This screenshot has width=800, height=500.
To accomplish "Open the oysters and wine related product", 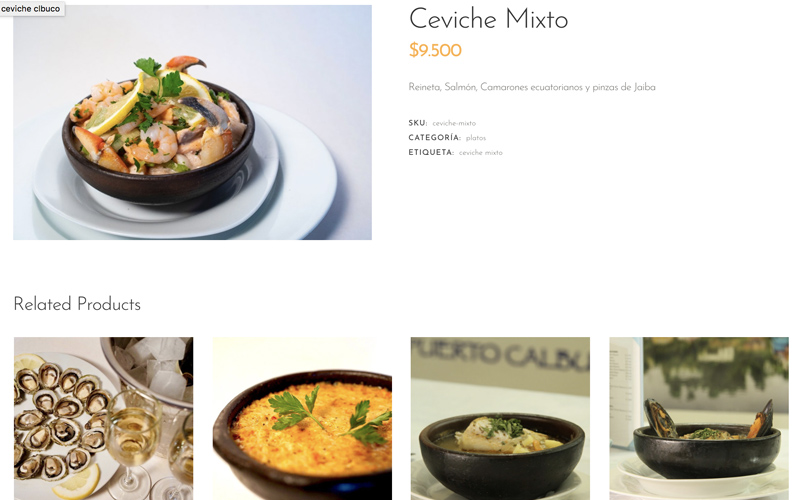I will [104, 418].
